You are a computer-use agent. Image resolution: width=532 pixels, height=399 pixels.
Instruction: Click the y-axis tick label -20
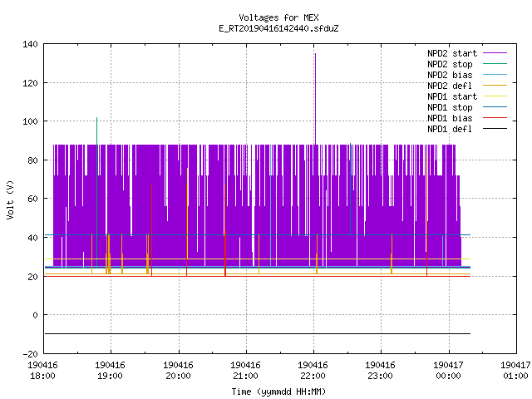tap(30, 354)
